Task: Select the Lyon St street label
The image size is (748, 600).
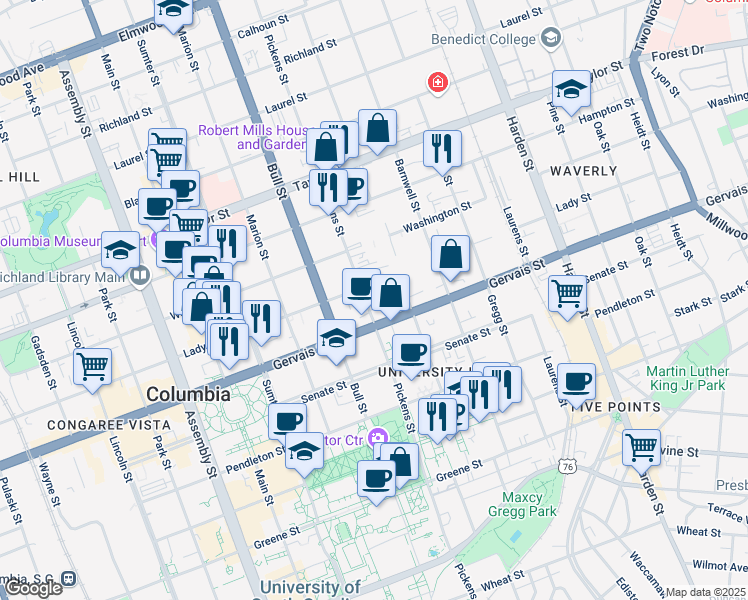Action: pos(665,82)
